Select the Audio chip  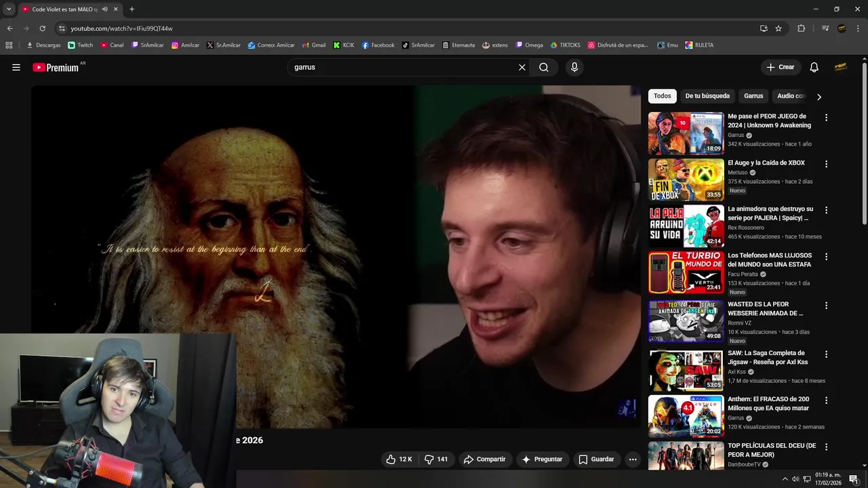click(x=791, y=96)
